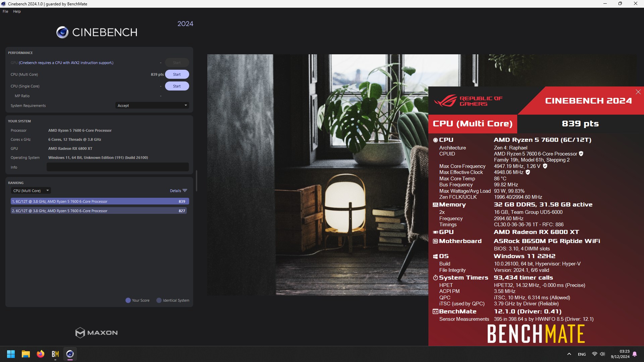644x362 pixels.
Task: Show hidden system tray icons
Action: coord(569,354)
